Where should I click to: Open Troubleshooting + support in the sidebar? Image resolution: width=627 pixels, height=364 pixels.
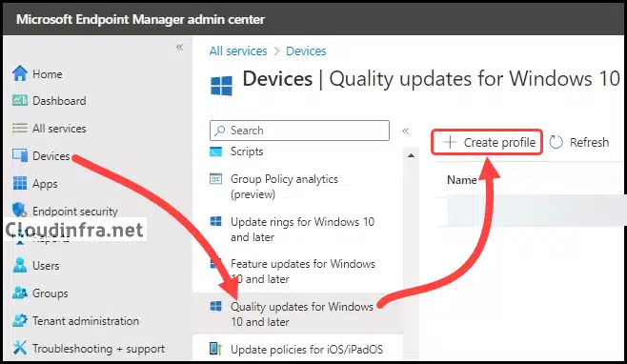click(98, 349)
